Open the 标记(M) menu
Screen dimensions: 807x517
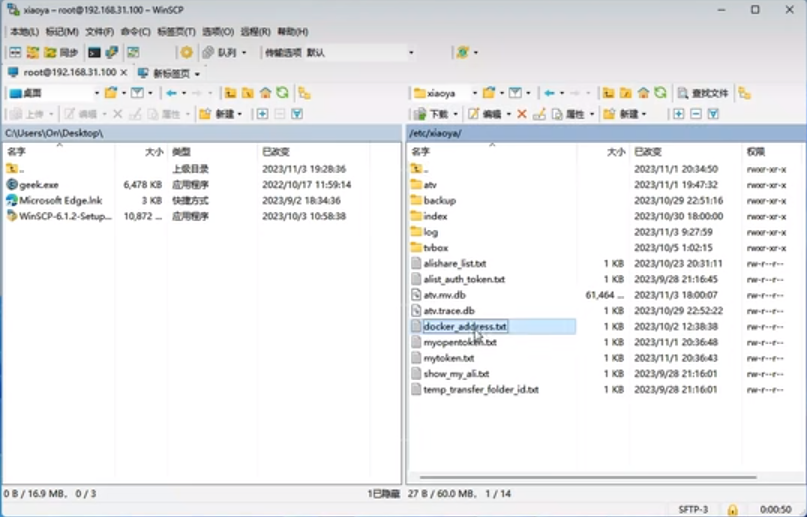(62, 31)
